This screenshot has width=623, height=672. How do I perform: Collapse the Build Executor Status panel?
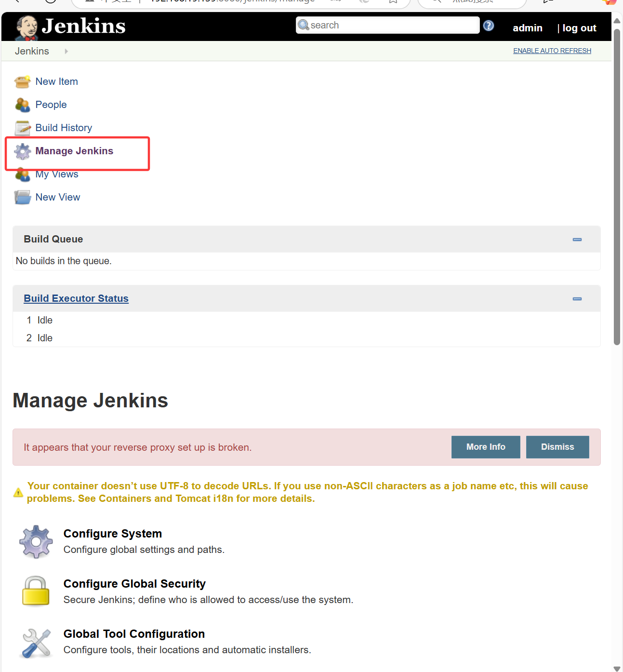click(577, 299)
